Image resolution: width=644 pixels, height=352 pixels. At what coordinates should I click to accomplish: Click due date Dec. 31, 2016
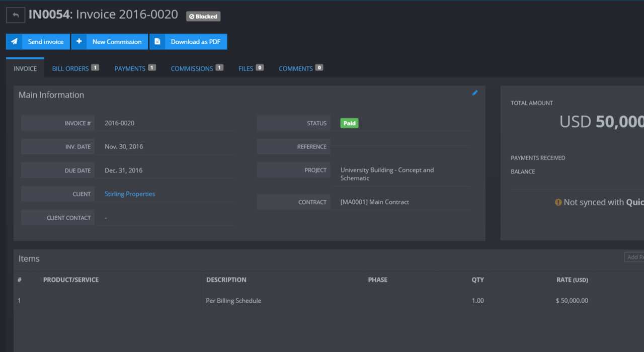tap(123, 170)
